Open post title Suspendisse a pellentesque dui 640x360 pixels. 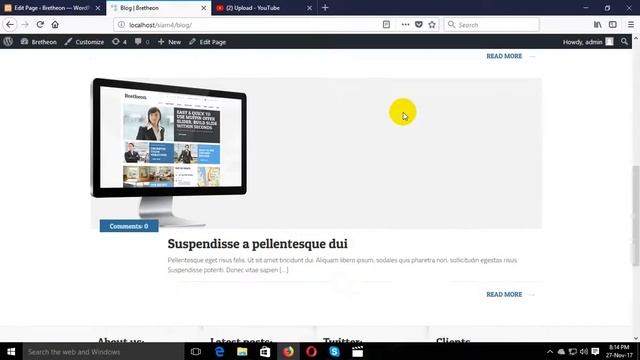coord(258,244)
